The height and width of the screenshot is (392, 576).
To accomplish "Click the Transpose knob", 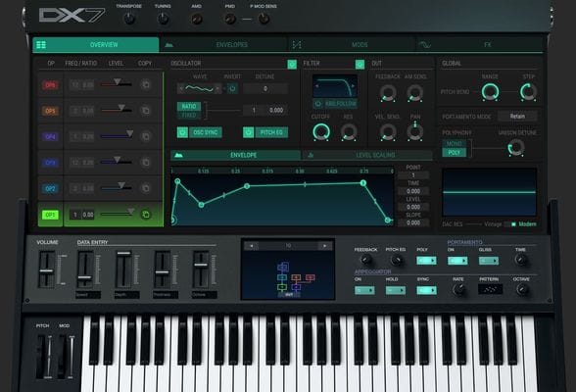I will [129, 19].
